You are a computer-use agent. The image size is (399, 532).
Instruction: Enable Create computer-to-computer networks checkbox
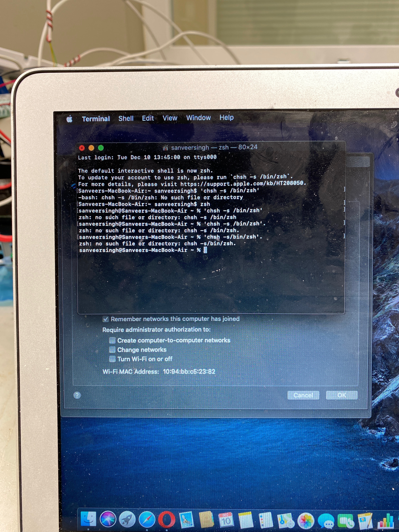(x=112, y=340)
